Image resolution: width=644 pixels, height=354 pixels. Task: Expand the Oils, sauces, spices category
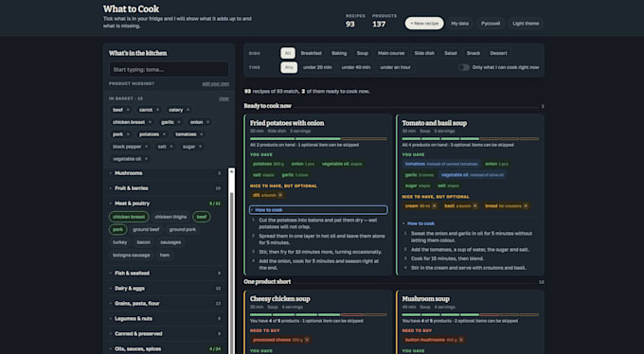(166, 349)
